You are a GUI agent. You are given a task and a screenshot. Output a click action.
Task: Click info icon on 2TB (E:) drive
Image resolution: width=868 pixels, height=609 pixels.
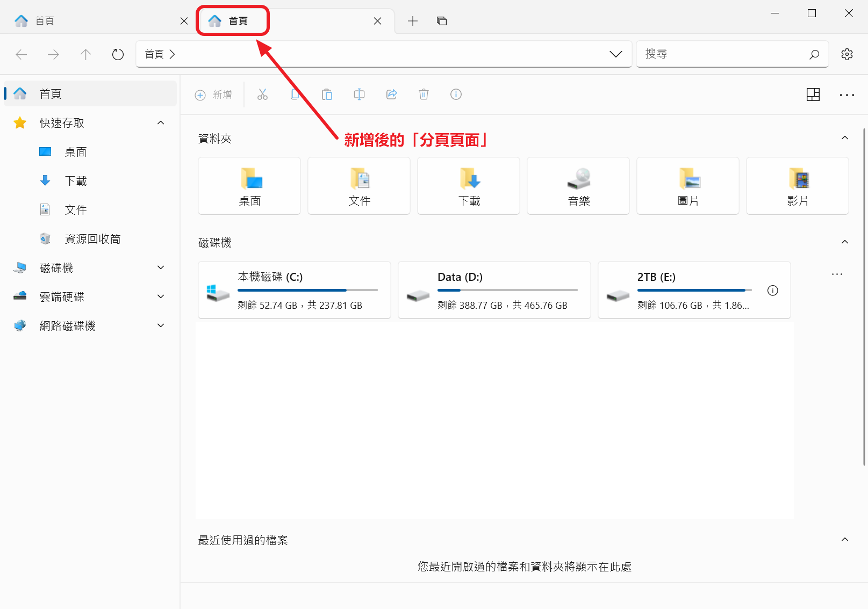(x=773, y=291)
